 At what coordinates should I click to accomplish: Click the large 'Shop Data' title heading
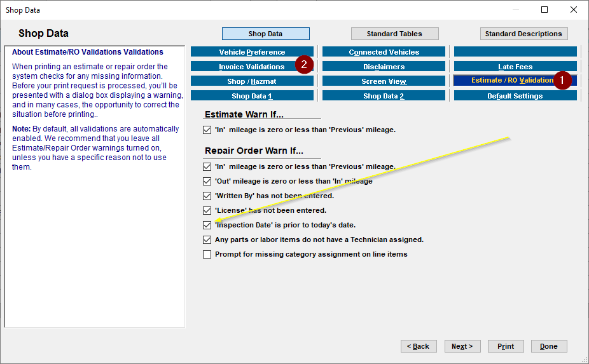(x=44, y=33)
